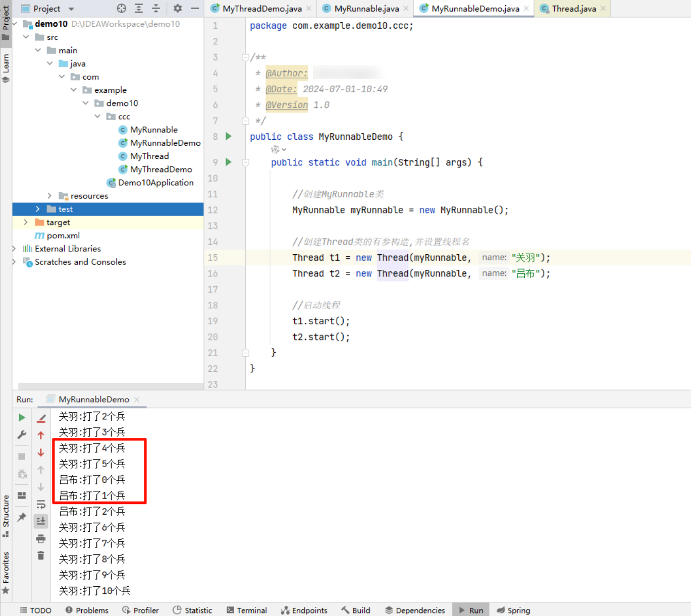Toggle the Run tool window button
The width and height of the screenshot is (691, 616).
[x=471, y=610]
